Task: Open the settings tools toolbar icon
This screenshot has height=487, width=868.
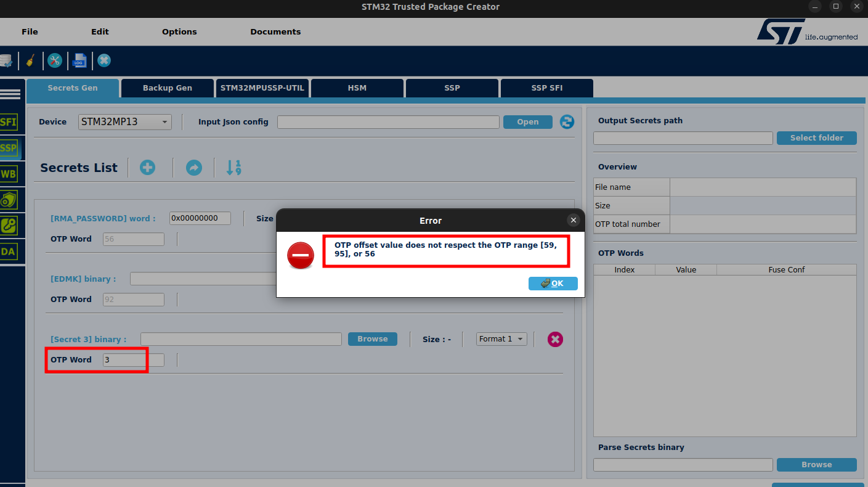Action: tap(54, 60)
